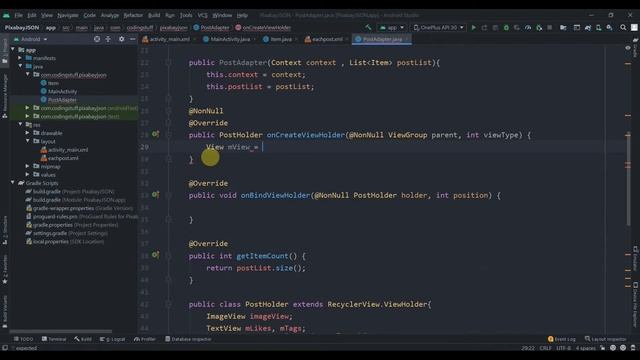Open the Build tool window button
Image resolution: width=640 pixels, height=360 pixels.
[x=83, y=339]
